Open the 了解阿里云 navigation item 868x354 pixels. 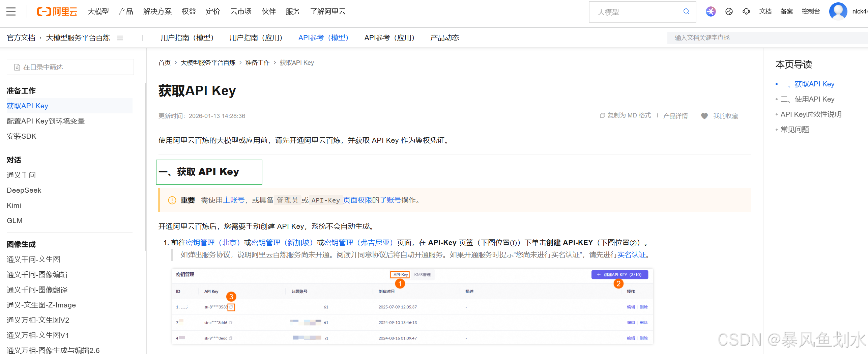click(x=328, y=11)
